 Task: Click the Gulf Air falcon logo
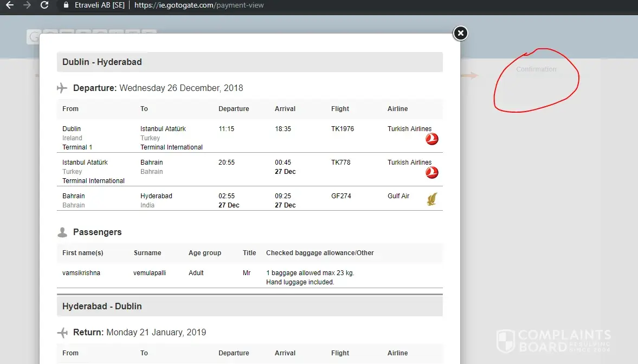point(431,200)
